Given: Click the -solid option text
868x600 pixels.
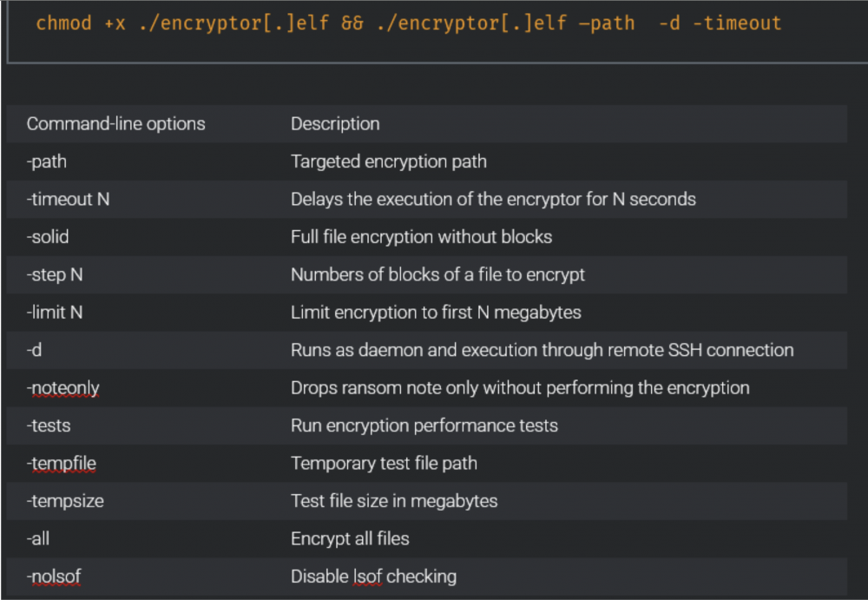Looking at the screenshot, I should tap(48, 236).
